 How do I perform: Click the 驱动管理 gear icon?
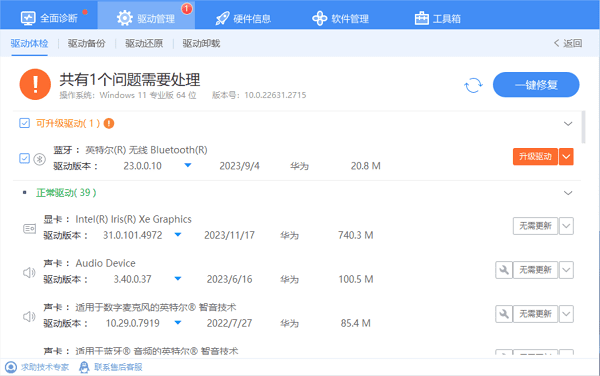pyautogui.click(x=124, y=18)
